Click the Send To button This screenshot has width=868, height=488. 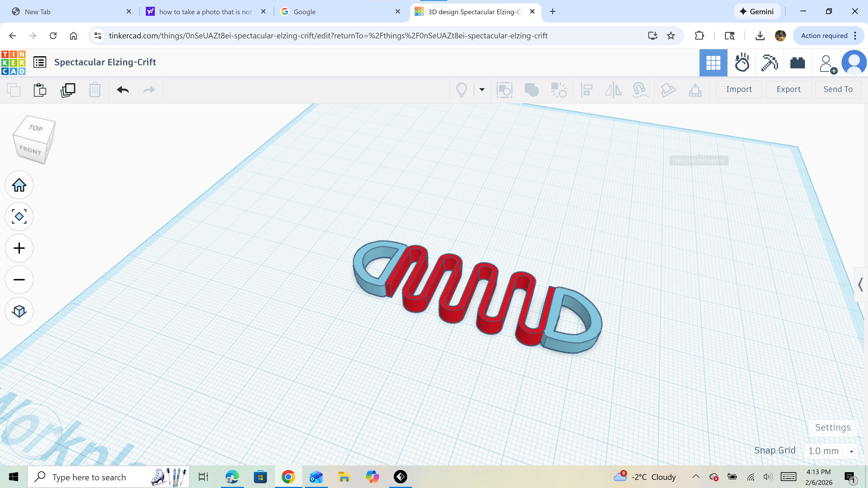[838, 89]
